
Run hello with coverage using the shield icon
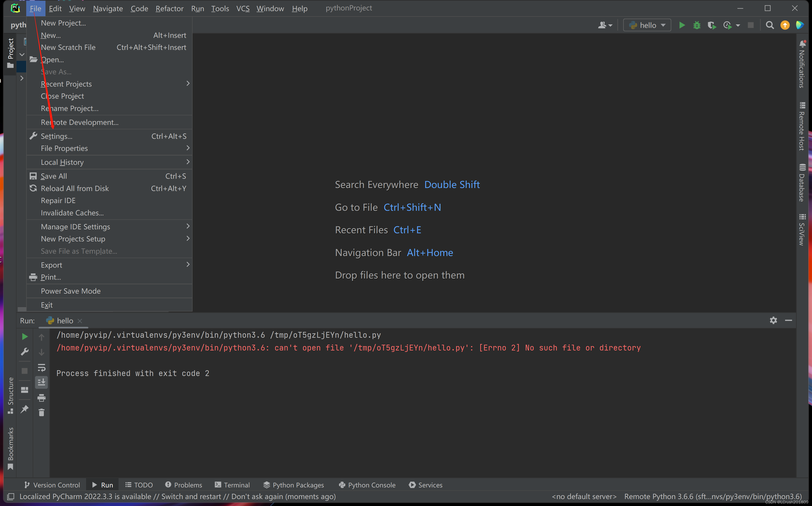click(712, 25)
